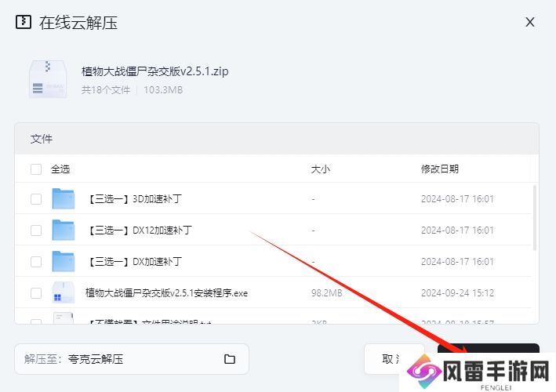Click the 取消 cancel button
Viewport: 556px width, 392px height.
tap(389, 359)
